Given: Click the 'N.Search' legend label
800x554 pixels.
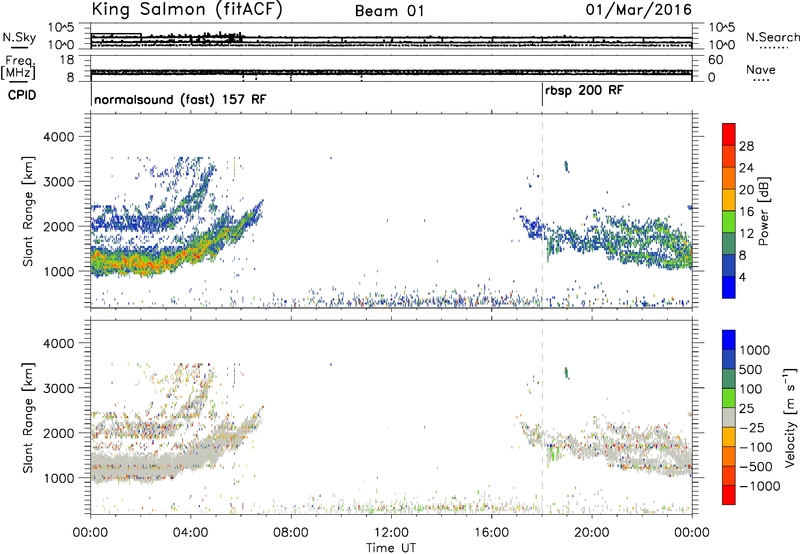Looking at the screenshot, I should (773, 37).
